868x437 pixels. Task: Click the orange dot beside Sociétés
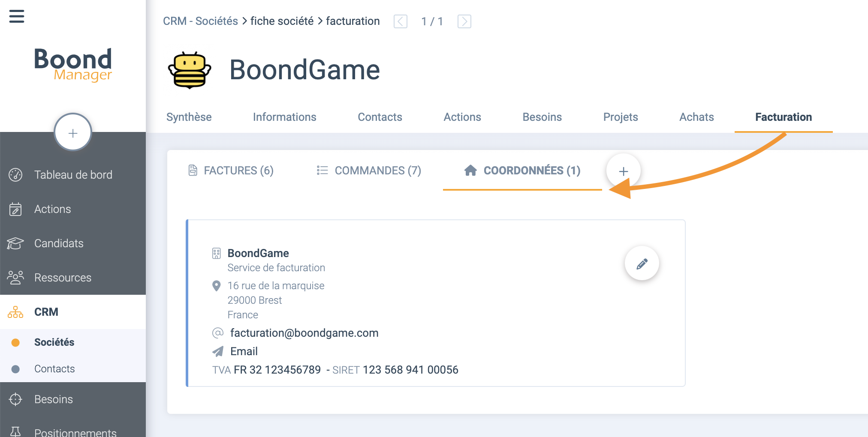coord(15,342)
